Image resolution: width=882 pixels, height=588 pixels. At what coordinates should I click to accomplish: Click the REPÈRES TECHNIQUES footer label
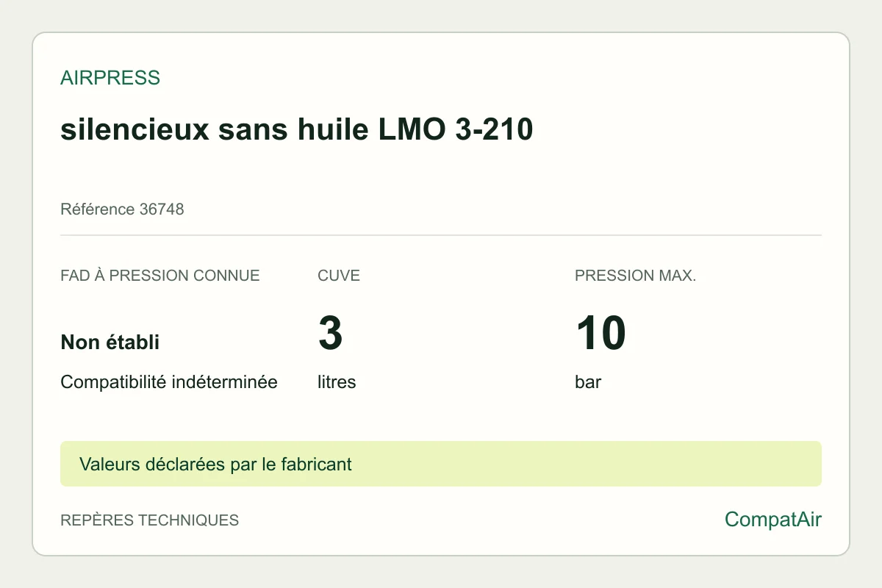pyautogui.click(x=150, y=520)
